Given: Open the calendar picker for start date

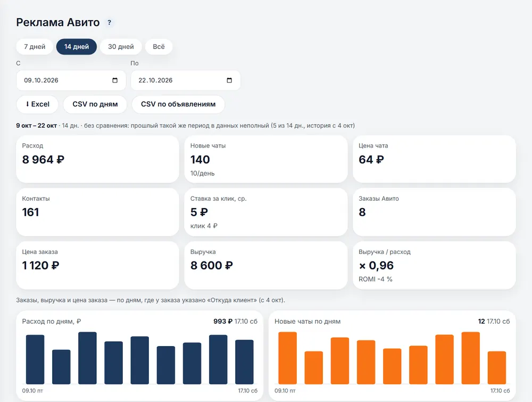Looking at the screenshot, I should (x=115, y=80).
